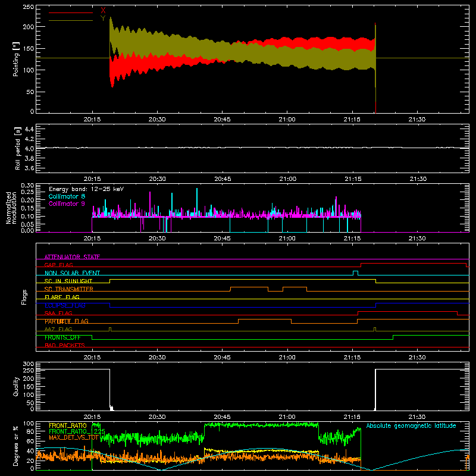
Task: Click the 3.6 tick on Roll period axis
Action: (x=29, y=168)
